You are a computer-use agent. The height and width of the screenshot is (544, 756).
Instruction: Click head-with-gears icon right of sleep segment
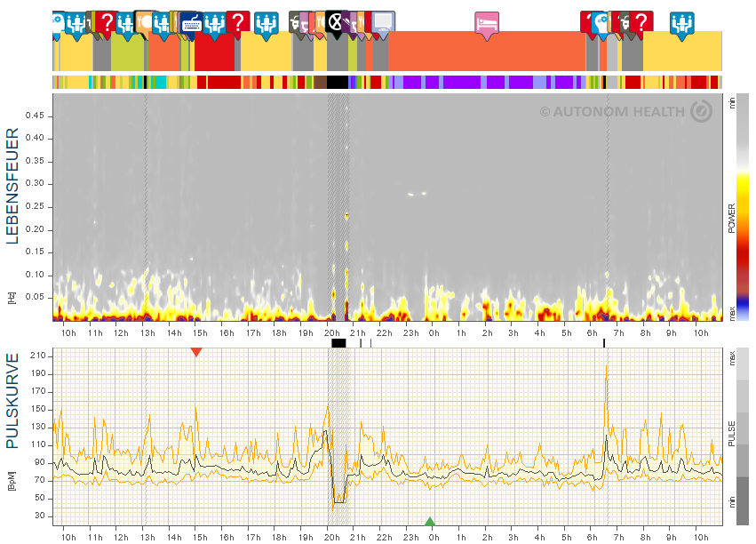click(x=602, y=23)
